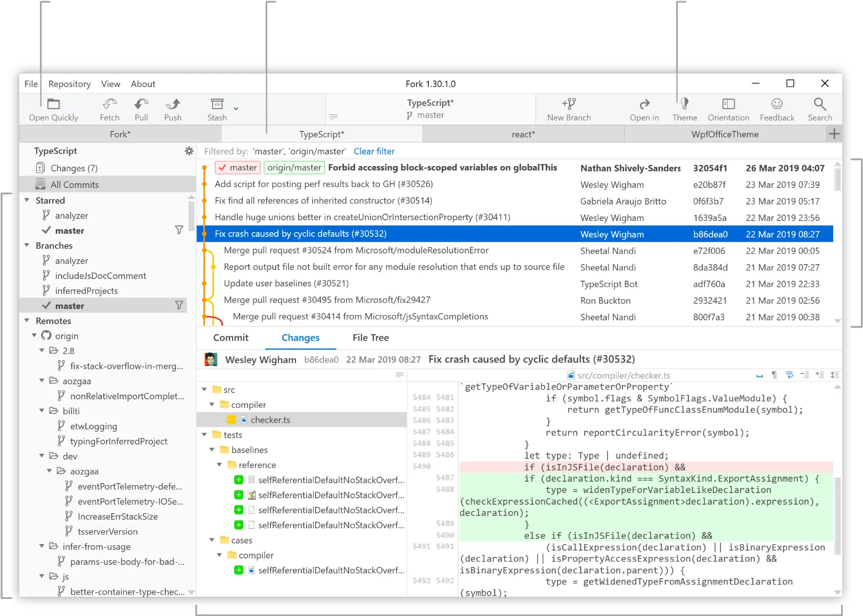Enable word wrap in the diff view
Viewport: 863px width, 616px height.
point(790,375)
